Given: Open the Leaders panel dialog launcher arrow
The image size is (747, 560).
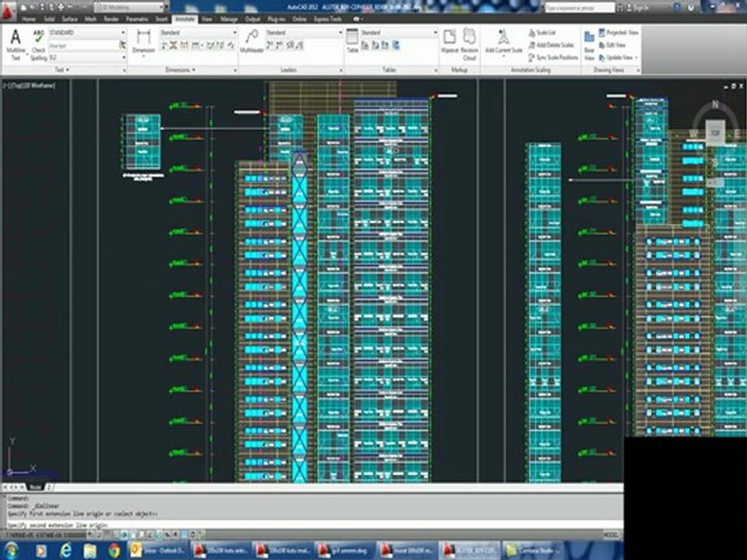Looking at the screenshot, I should coord(341,71).
